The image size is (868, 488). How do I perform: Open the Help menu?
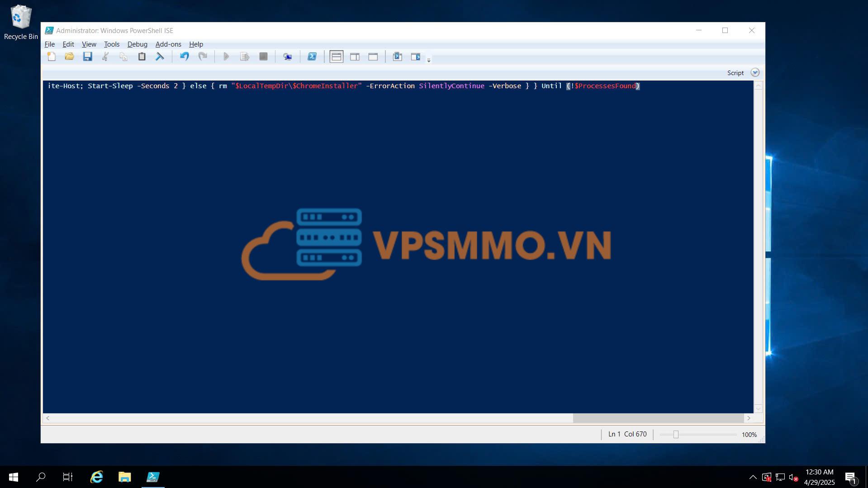[x=196, y=44]
